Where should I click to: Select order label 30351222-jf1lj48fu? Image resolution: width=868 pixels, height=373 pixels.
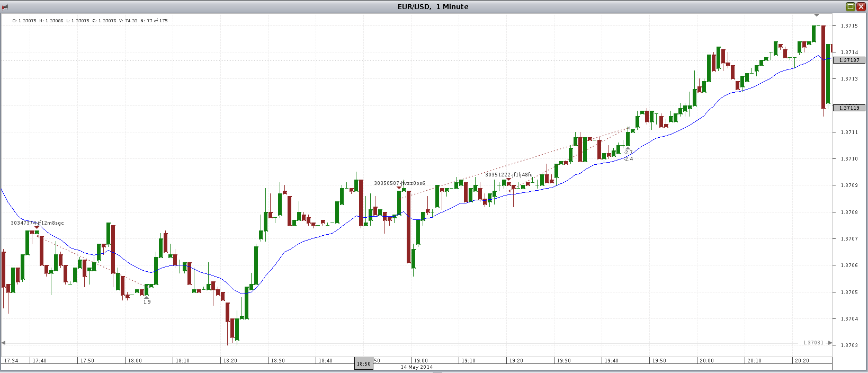click(x=509, y=175)
